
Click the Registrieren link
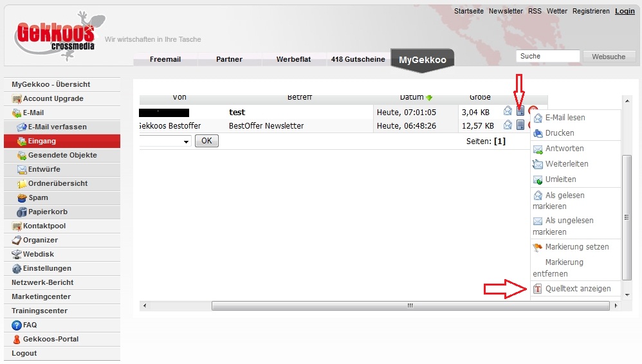point(591,11)
